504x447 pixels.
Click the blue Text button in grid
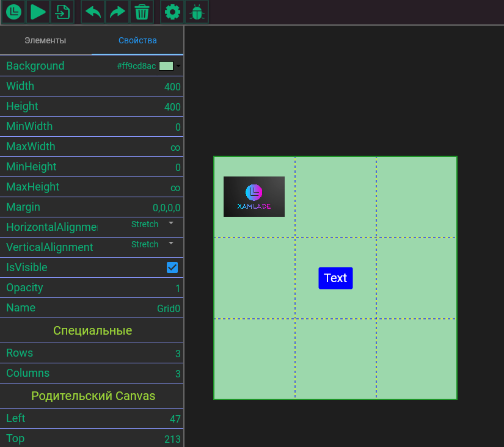[335, 278]
